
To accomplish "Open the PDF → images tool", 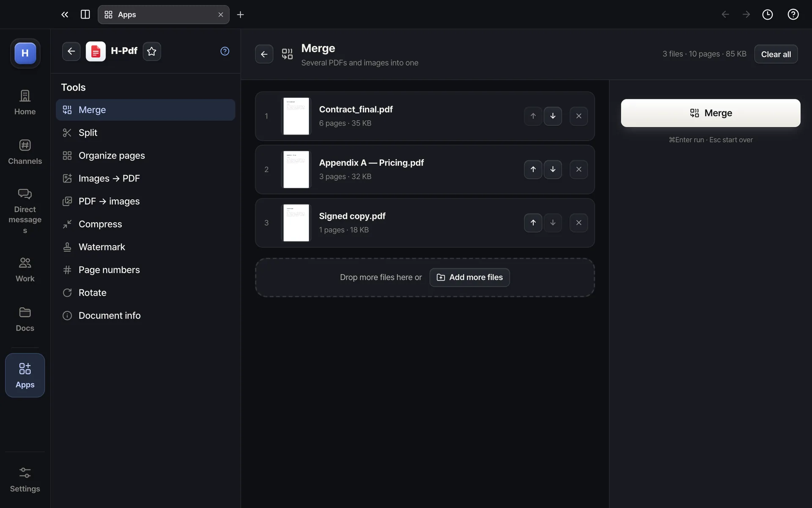I will coord(145,201).
